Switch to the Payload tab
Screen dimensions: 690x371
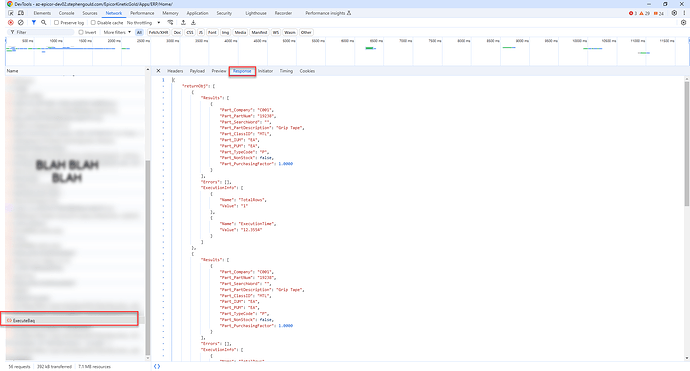point(197,71)
